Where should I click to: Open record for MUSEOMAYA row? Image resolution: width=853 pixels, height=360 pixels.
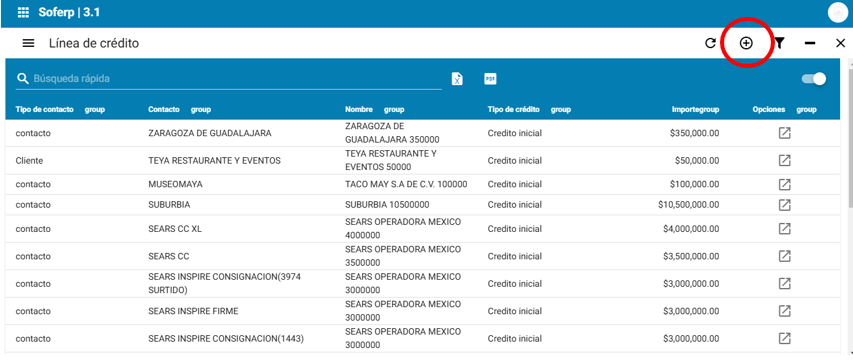click(x=784, y=184)
